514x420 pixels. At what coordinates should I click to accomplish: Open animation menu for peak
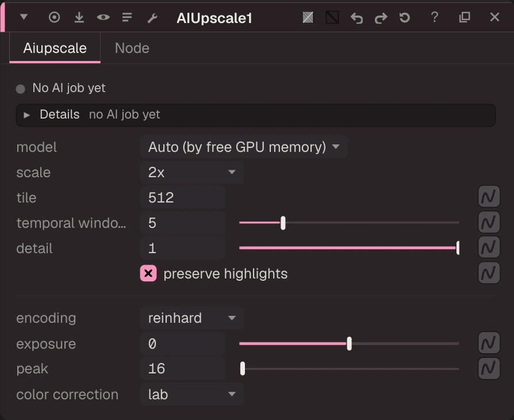[489, 368]
